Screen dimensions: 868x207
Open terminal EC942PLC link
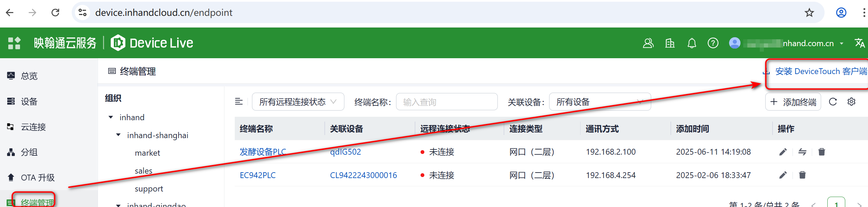click(258, 175)
